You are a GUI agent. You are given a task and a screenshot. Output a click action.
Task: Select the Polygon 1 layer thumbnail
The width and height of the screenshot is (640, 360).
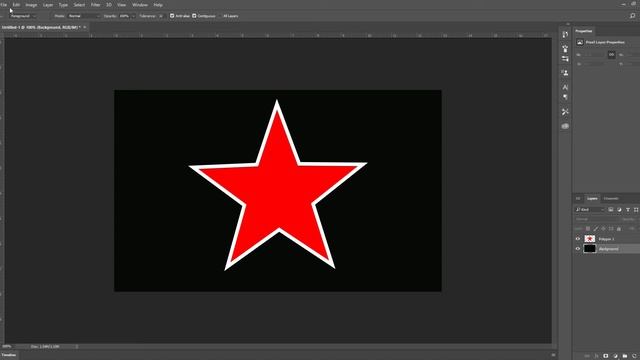tap(590, 239)
